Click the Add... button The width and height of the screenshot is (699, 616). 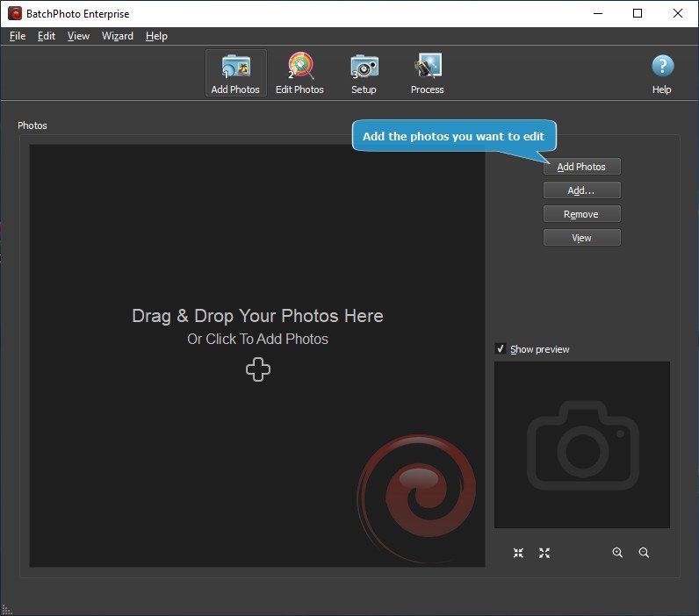(581, 190)
